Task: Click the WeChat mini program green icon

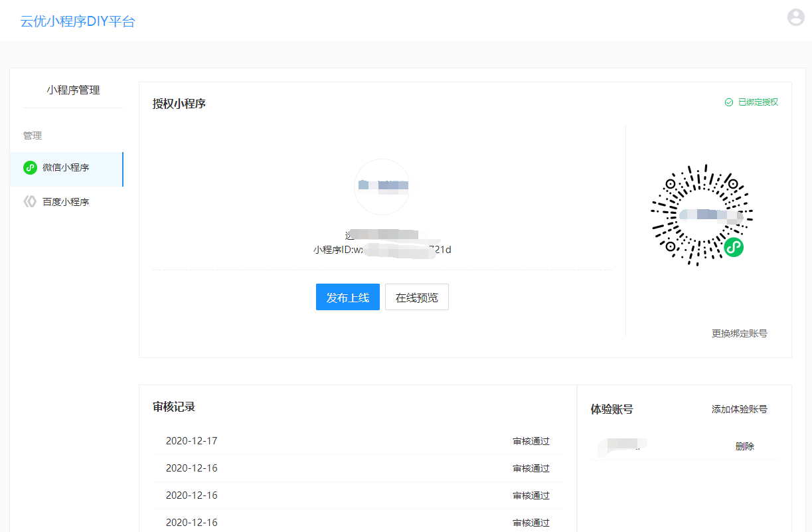Action: [30, 168]
